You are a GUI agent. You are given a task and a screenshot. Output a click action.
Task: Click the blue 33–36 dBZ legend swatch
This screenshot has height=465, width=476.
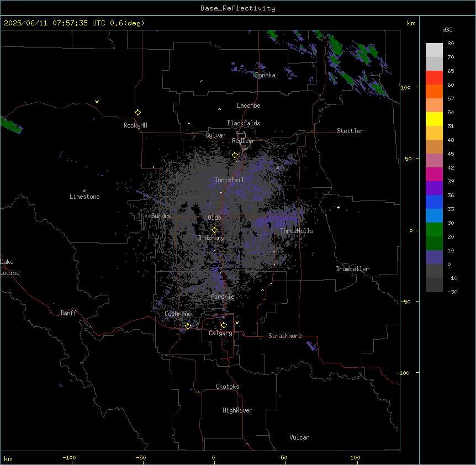(x=434, y=202)
